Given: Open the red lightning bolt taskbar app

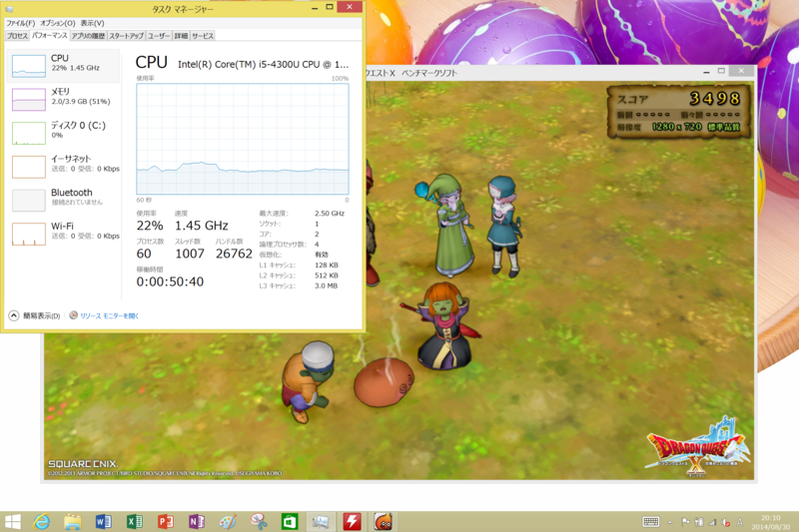Looking at the screenshot, I should click(x=353, y=522).
